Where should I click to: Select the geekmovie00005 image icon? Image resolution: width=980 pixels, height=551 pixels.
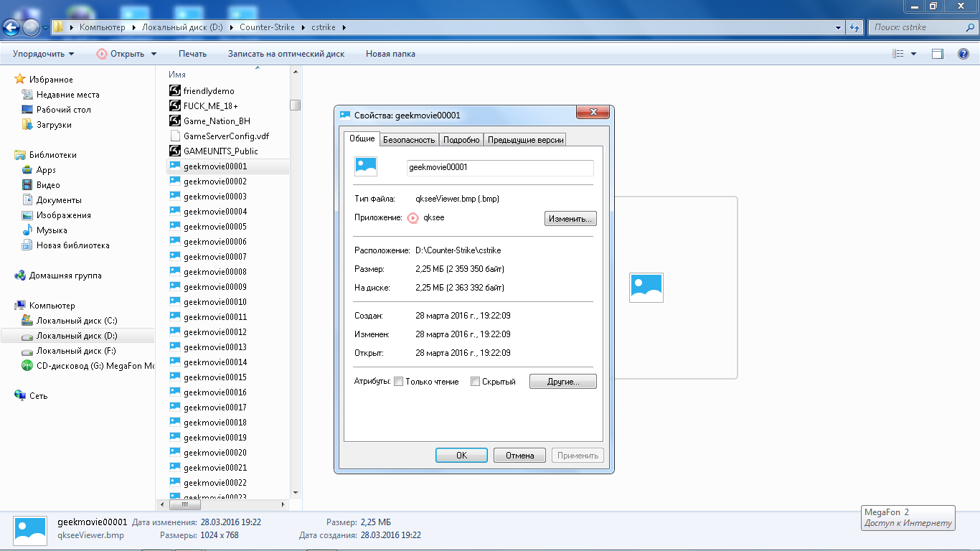(x=175, y=227)
